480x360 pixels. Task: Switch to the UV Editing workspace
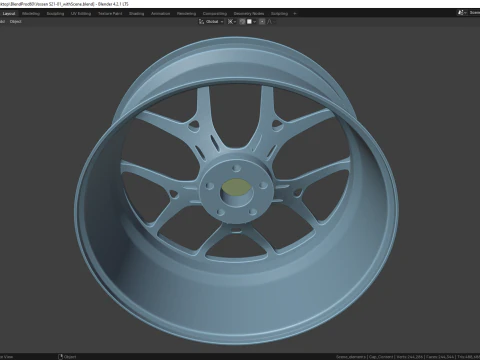[81, 14]
